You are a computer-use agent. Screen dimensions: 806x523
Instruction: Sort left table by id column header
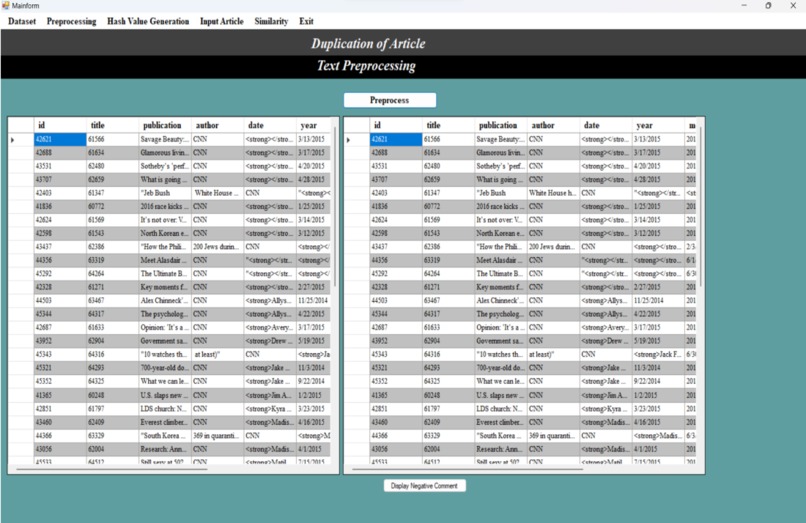click(x=60, y=125)
